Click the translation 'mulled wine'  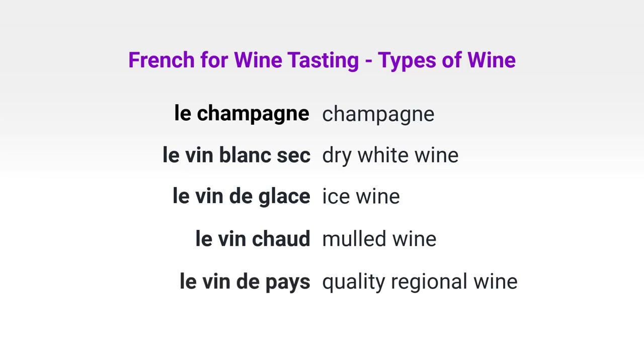point(379,239)
